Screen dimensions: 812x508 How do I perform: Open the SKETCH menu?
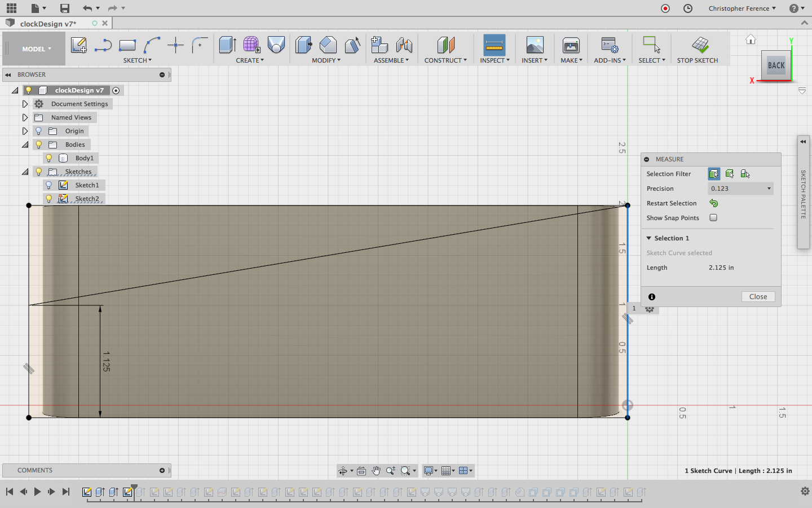point(138,60)
